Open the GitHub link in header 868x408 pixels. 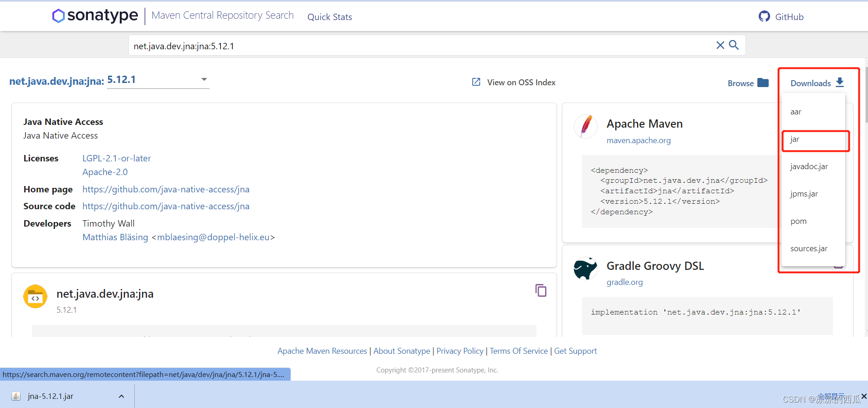click(x=781, y=17)
